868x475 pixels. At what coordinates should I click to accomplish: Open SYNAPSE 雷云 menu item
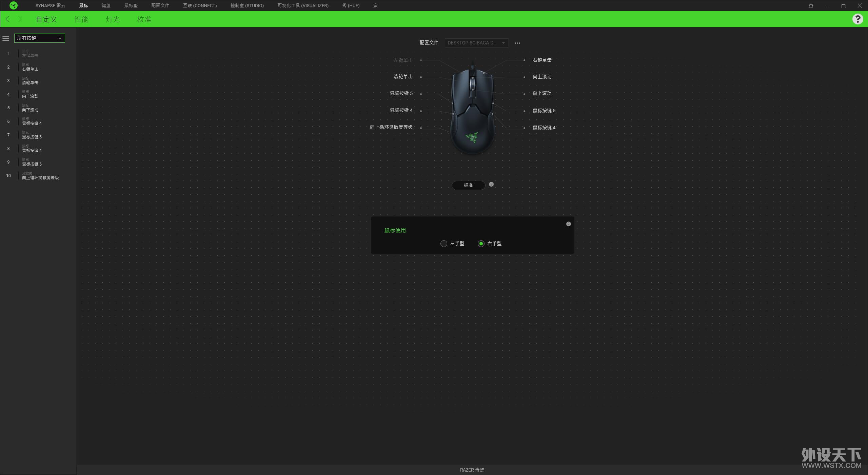(50, 5)
